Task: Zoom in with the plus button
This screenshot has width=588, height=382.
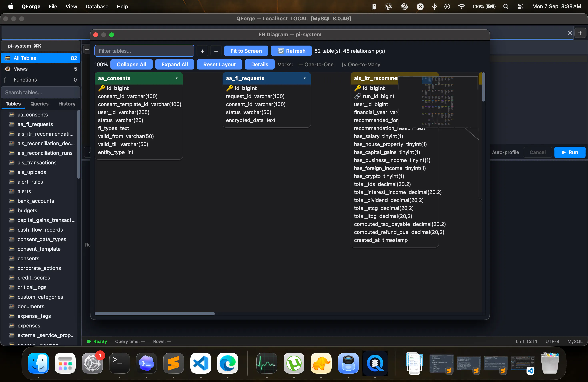Action: 202,51
